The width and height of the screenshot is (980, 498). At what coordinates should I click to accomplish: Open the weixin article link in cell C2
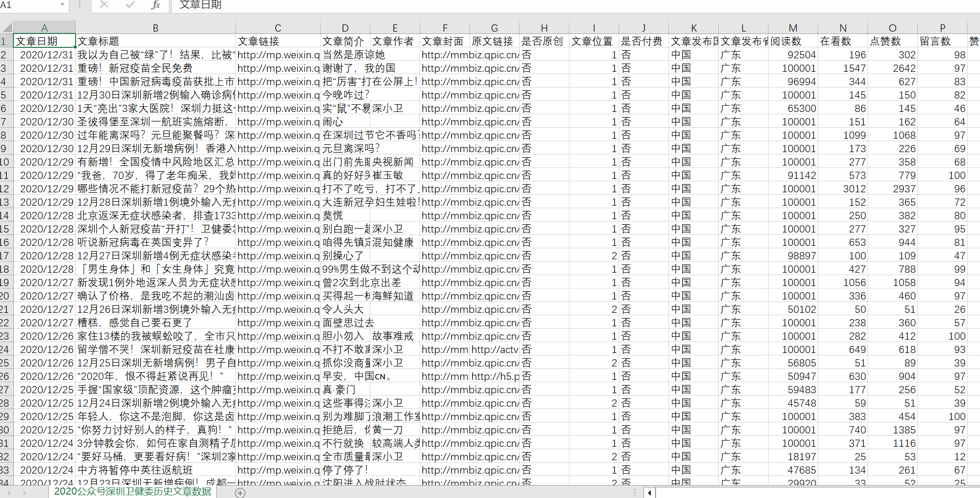click(278, 55)
